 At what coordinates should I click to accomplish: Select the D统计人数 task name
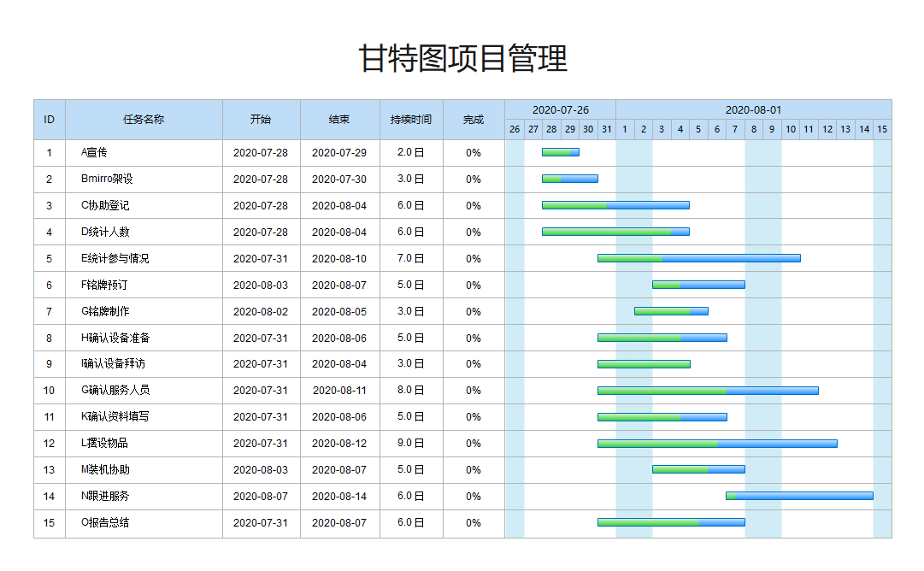(x=105, y=232)
